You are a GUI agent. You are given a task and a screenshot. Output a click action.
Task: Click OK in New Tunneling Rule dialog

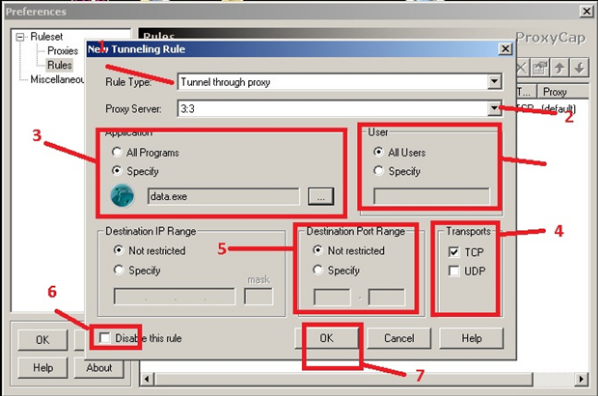click(x=326, y=338)
